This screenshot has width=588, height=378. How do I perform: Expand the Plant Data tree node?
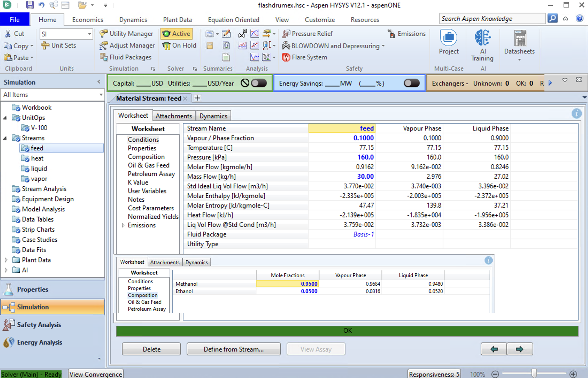pos(6,260)
